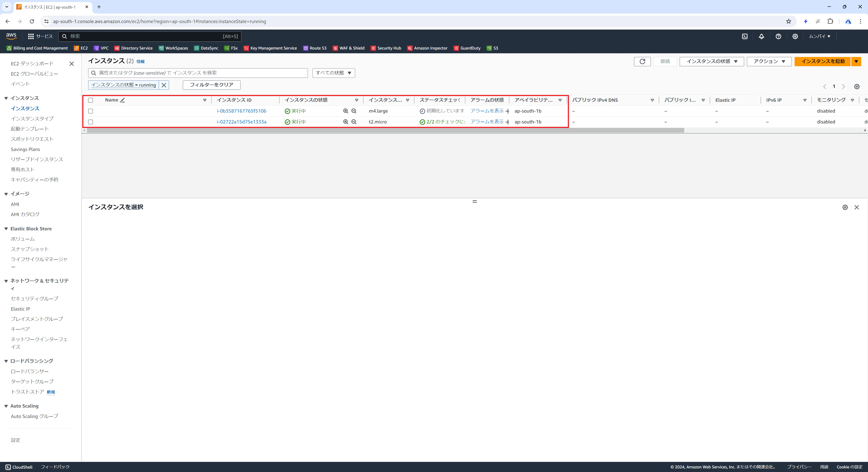Expand the launch instance split-button arrow
This screenshot has width=868, height=472.
[856, 61]
